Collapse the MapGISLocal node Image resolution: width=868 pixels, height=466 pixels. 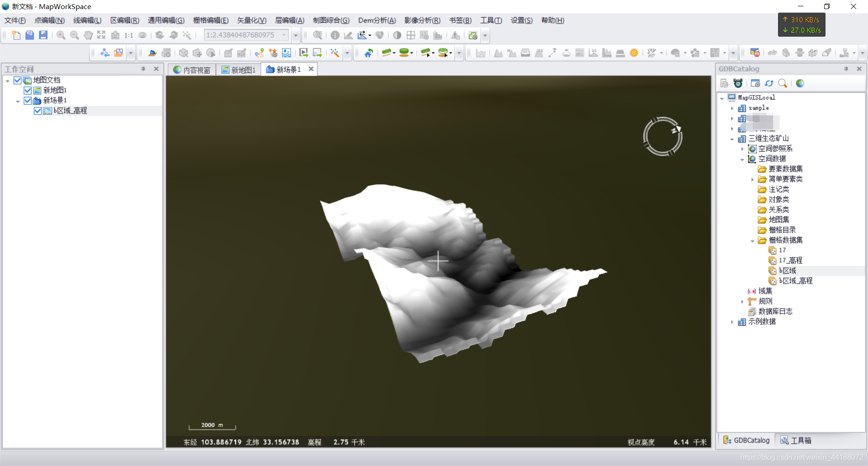[x=722, y=98]
